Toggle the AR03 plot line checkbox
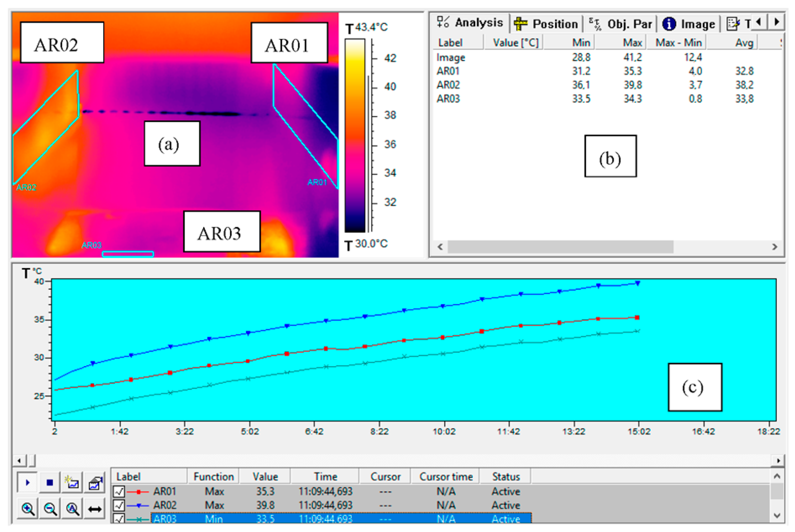The width and height of the screenshot is (795, 532). 119,518
